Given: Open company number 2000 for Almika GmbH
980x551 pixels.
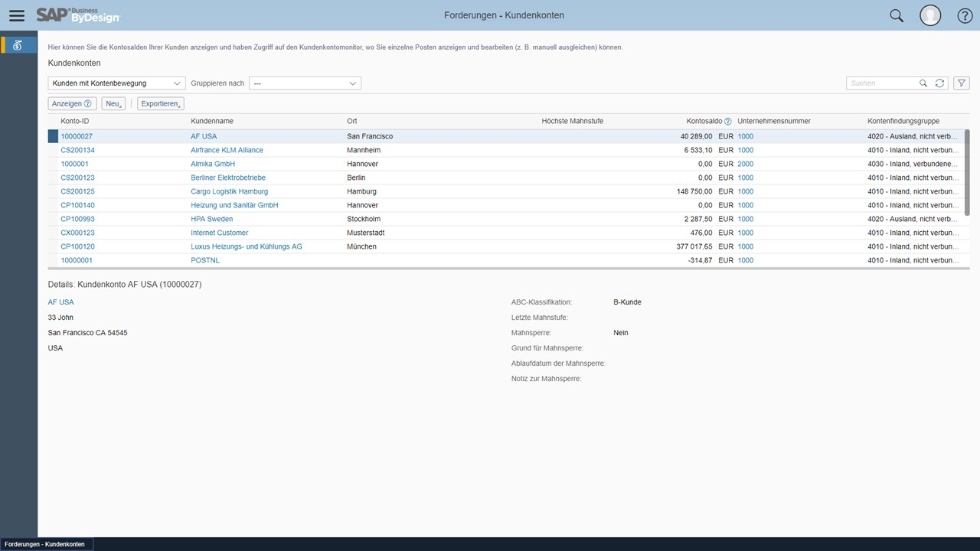Looking at the screenshot, I should tap(745, 164).
